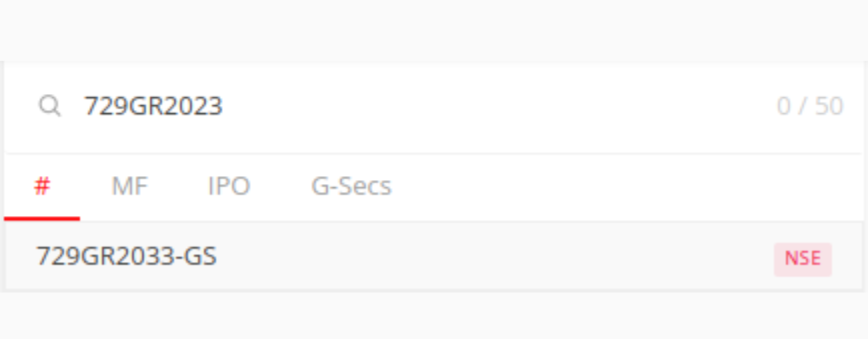
Task: Click the 729GR2033-GS symbol name
Action: tap(126, 256)
